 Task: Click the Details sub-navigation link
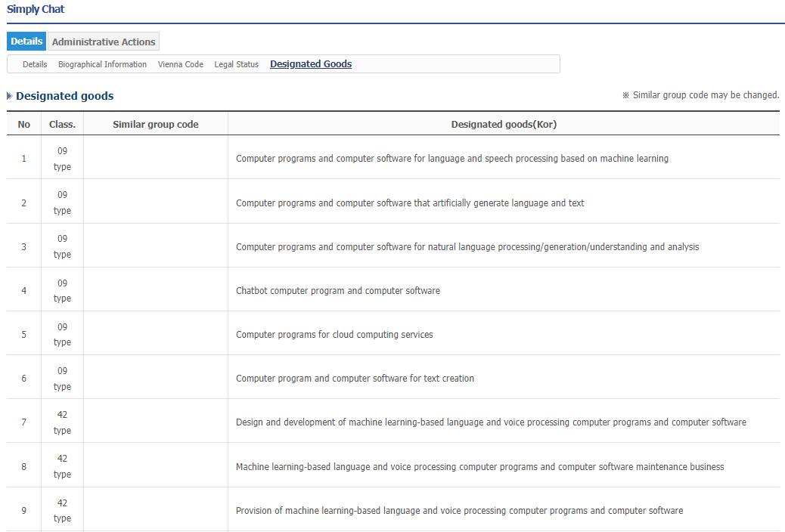(x=35, y=65)
